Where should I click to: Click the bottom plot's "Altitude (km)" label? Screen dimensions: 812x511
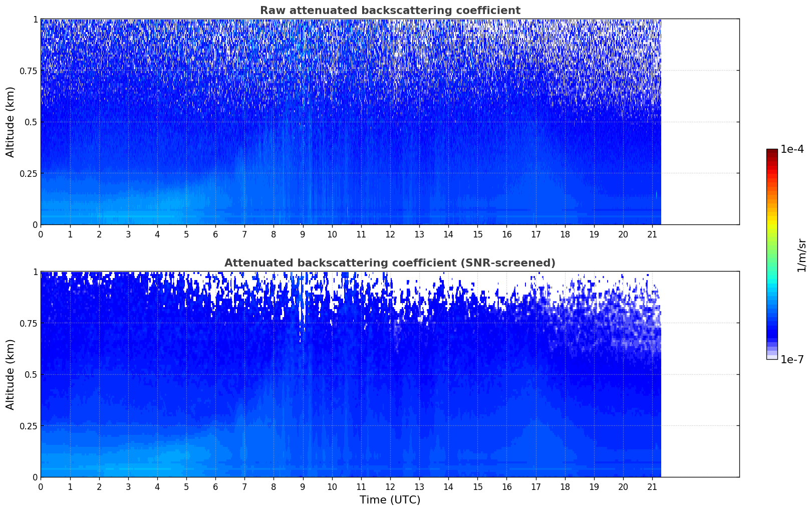click(x=11, y=374)
